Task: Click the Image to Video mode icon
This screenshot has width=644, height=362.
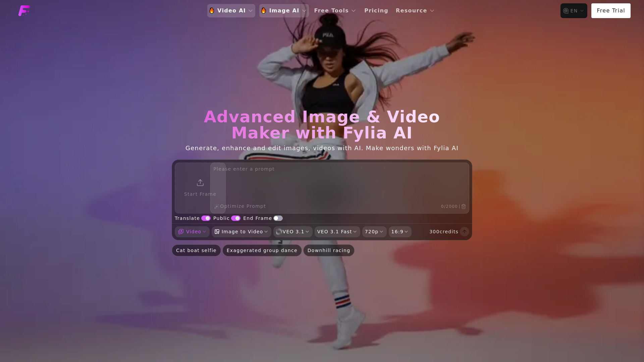Action: (217, 232)
